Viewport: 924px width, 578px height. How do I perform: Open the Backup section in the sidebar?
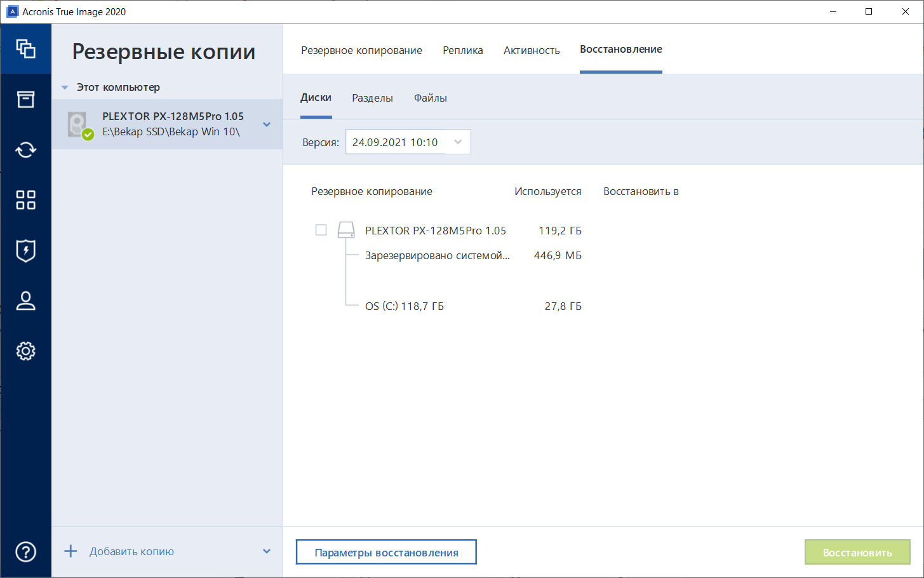25,49
